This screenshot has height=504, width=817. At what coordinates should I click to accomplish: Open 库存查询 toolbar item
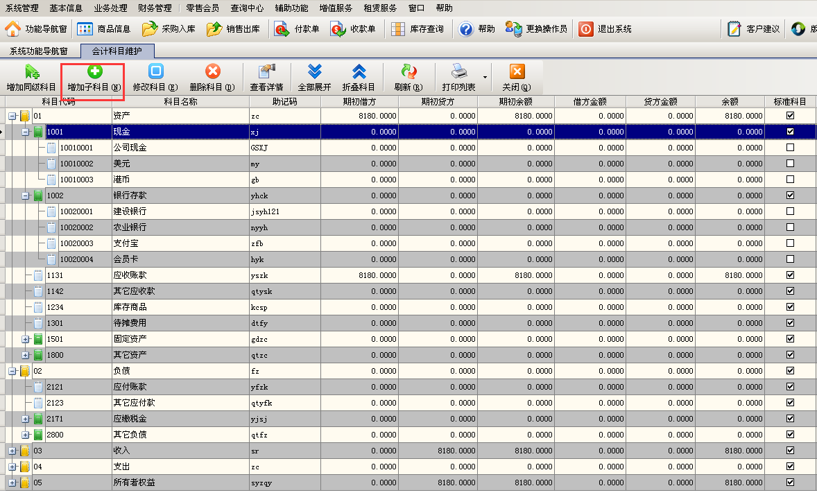coord(417,28)
